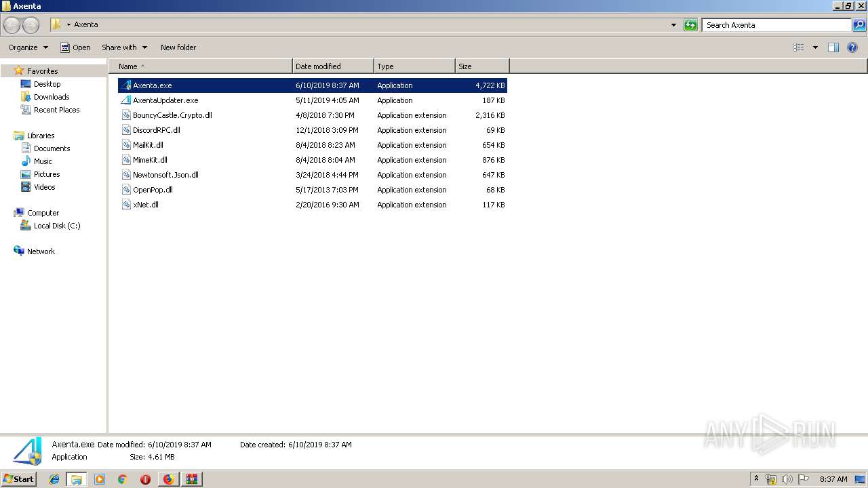The width and height of the screenshot is (868, 488).
Task: Open Recent Places in the sidebar
Action: coord(56,110)
